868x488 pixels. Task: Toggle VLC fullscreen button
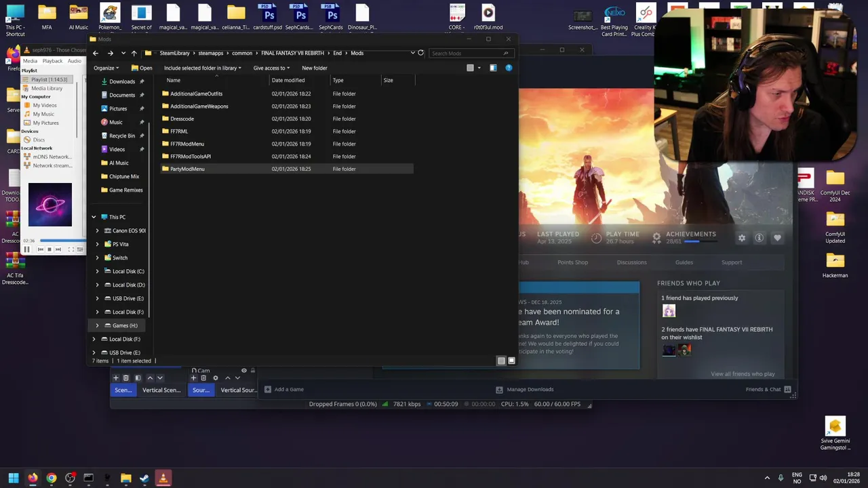pos(70,249)
